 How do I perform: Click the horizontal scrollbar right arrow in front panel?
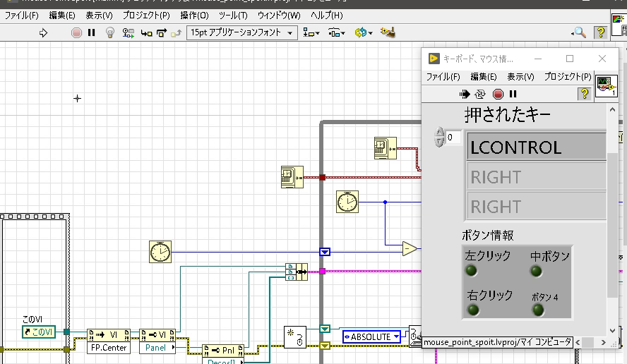pyautogui.click(x=604, y=342)
